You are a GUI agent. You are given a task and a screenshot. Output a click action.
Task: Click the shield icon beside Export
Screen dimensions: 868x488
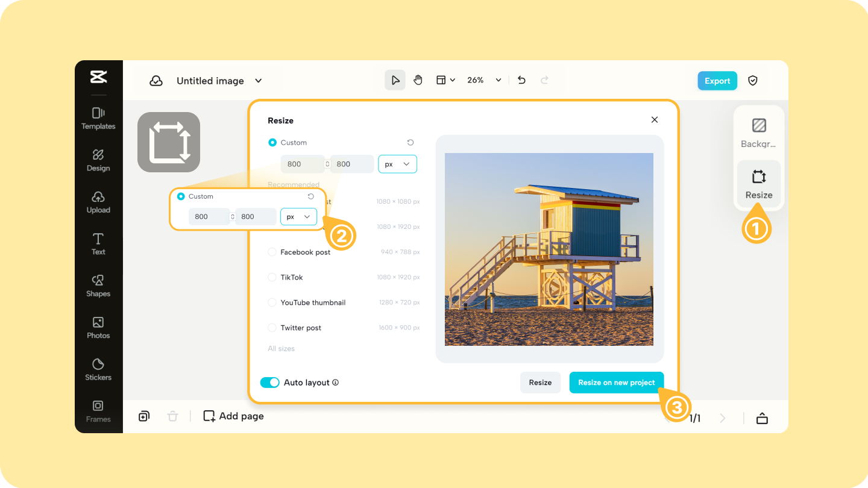pyautogui.click(x=753, y=81)
